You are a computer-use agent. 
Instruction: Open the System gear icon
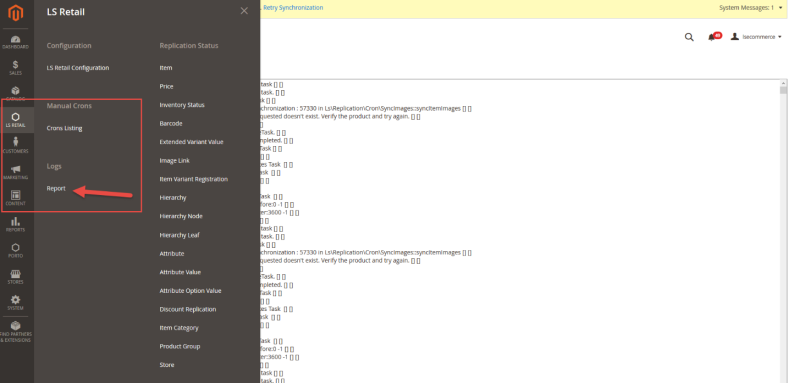pos(15,303)
